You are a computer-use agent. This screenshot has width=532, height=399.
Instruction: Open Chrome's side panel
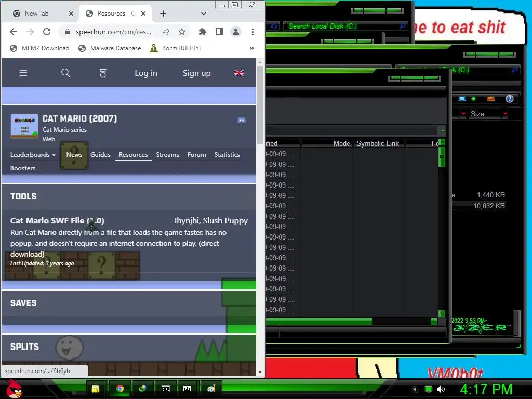[x=219, y=32]
